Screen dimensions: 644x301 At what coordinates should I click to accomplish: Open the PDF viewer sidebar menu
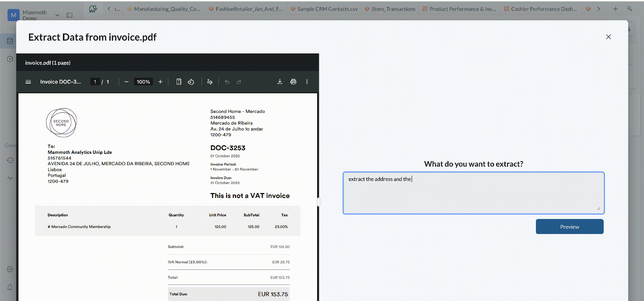(28, 82)
